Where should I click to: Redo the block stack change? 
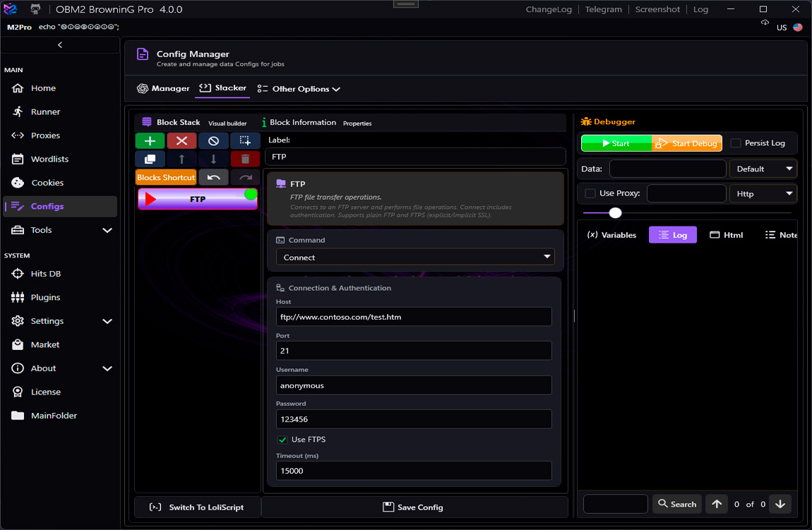pyautogui.click(x=246, y=178)
